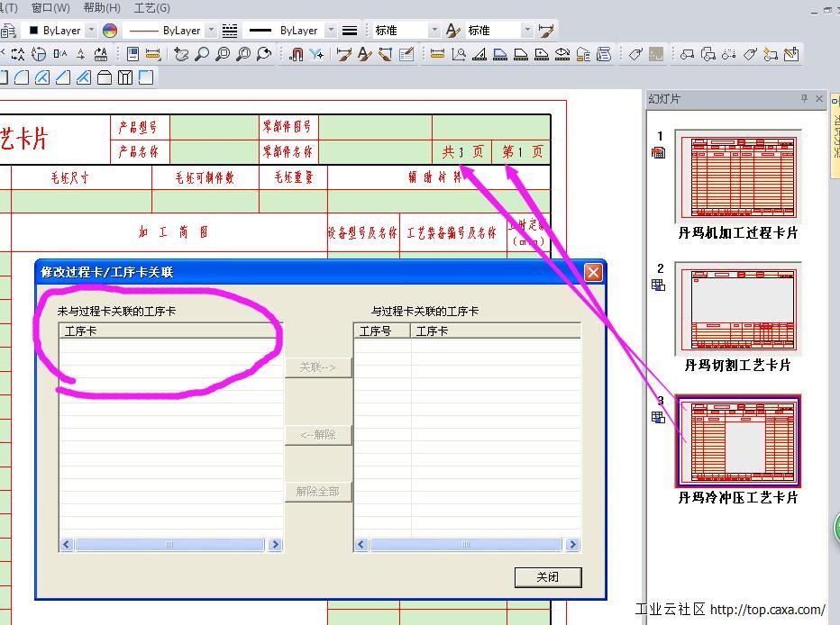Select the zoom magnifier tool
Viewport: 840px width, 625px height.
click(x=202, y=54)
